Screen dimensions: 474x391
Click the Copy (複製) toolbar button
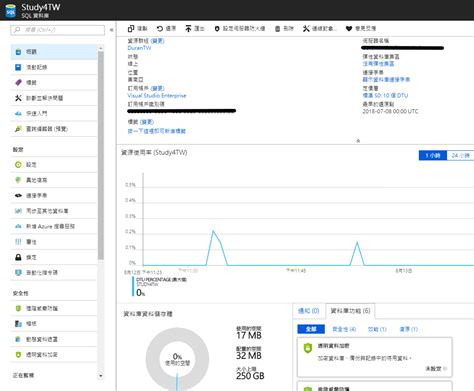137,29
